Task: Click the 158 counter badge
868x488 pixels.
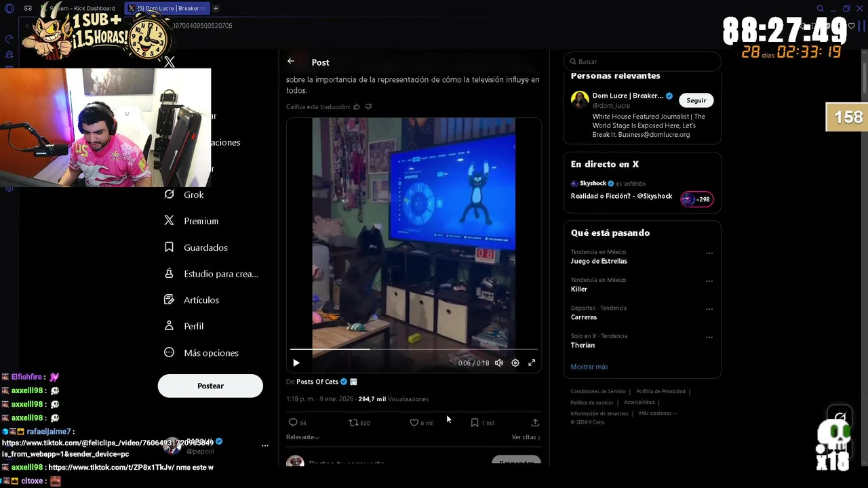Action: [847, 117]
